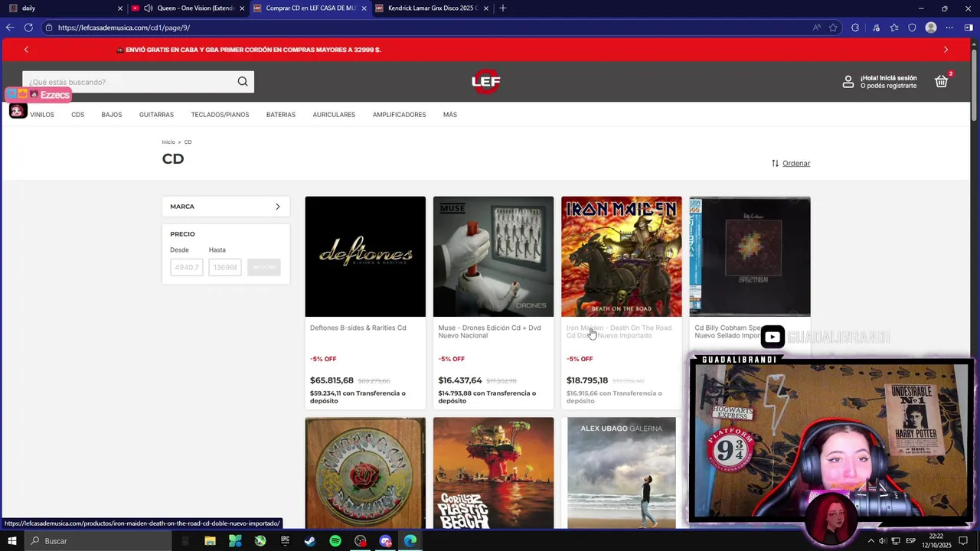This screenshot has height=551, width=980.
Task: Open browser Settings and more menu
Action: point(949,28)
